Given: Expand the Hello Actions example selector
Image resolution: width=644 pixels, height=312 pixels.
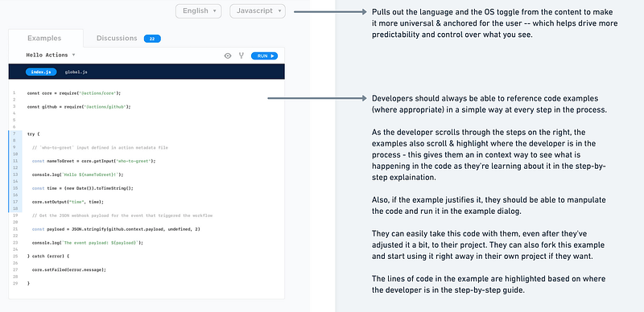Looking at the screenshot, I should point(51,55).
